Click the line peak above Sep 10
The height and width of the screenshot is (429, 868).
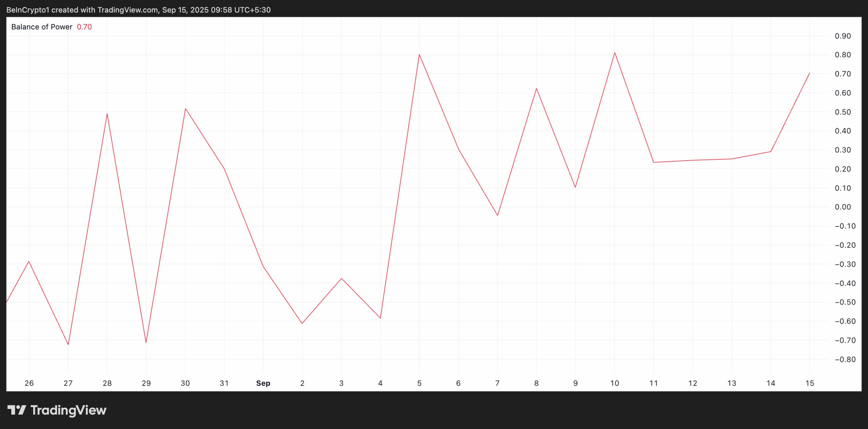pyautogui.click(x=615, y=53)
